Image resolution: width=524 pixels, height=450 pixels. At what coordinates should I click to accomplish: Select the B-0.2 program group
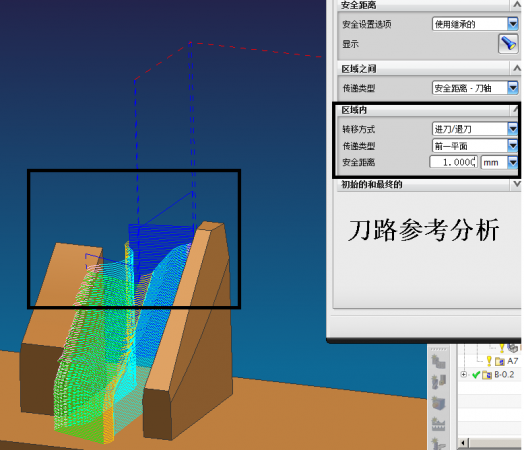(505, 374)
